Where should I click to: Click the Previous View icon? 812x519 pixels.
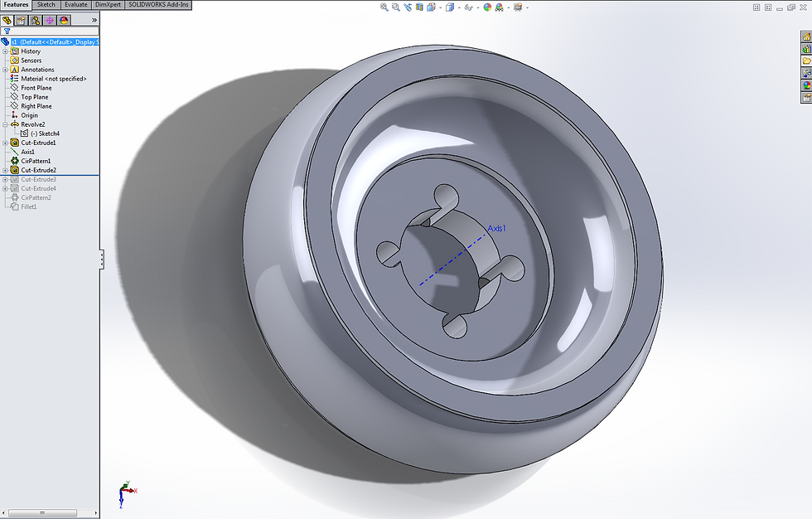(x=408, y=7)
